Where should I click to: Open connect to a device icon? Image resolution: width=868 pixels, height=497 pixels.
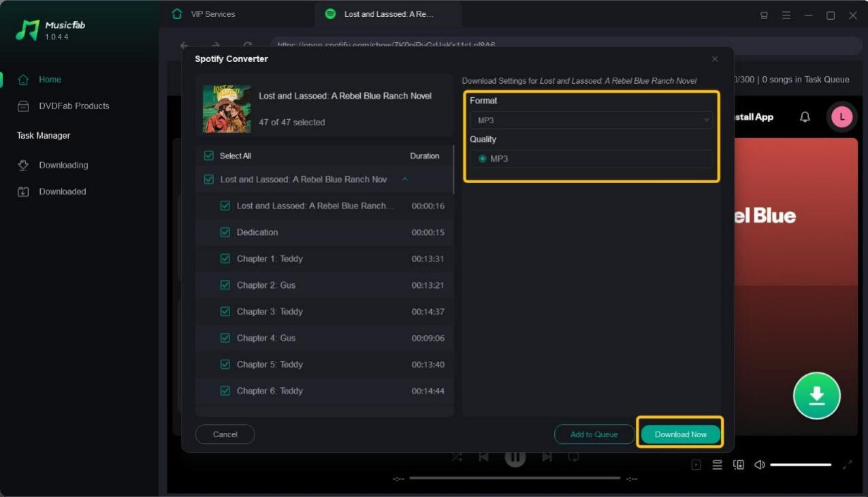click(739, 465)
